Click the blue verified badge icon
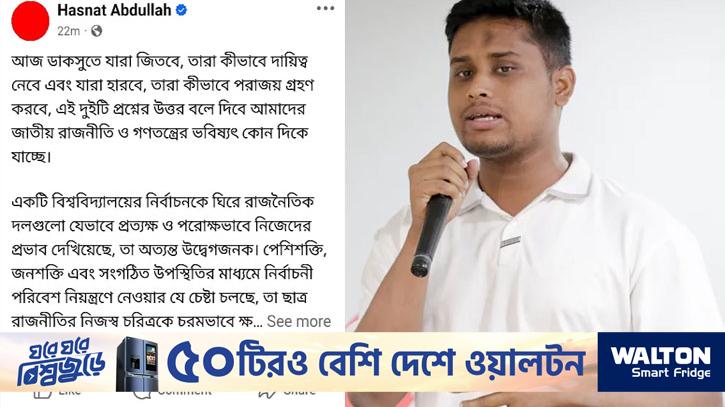 [182, 10]
